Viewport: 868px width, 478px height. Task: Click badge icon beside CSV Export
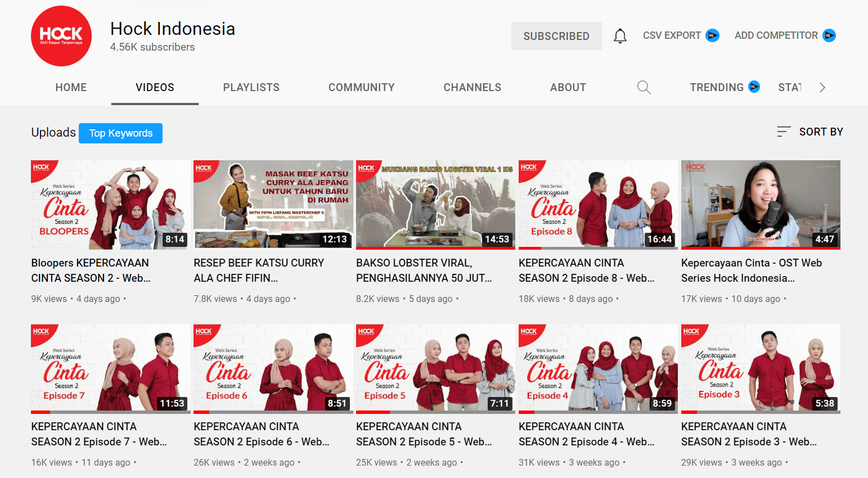712,35
